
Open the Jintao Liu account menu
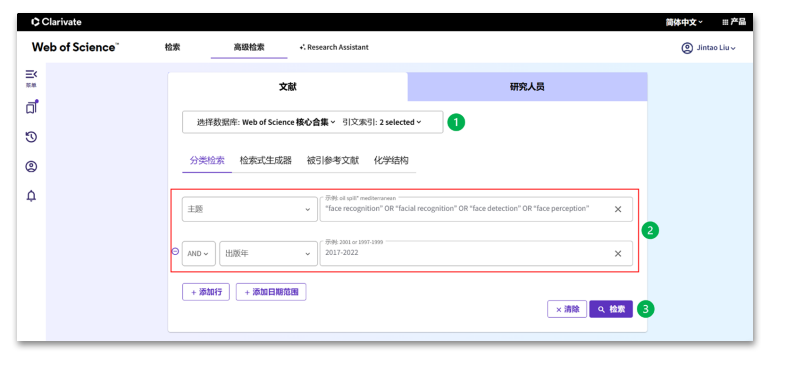pos(708,48)
